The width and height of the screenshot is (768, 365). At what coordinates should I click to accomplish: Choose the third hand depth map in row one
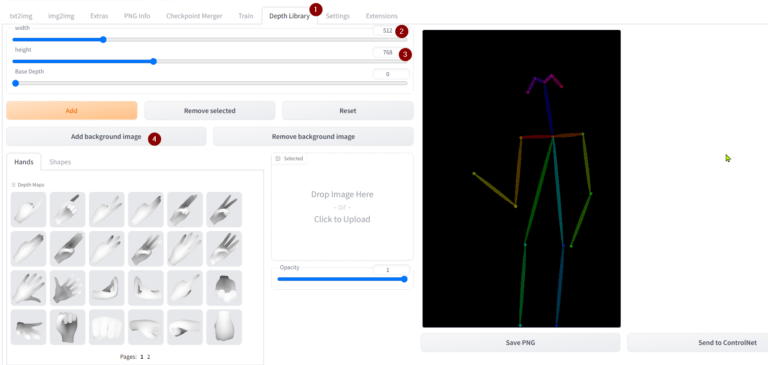coord(107,210)
